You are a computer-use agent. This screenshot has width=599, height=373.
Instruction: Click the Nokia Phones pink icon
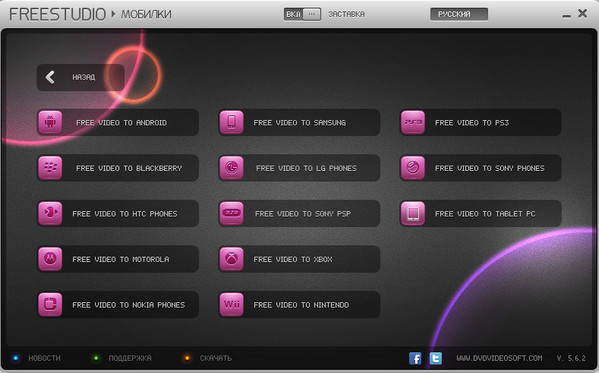coord(50,305)
